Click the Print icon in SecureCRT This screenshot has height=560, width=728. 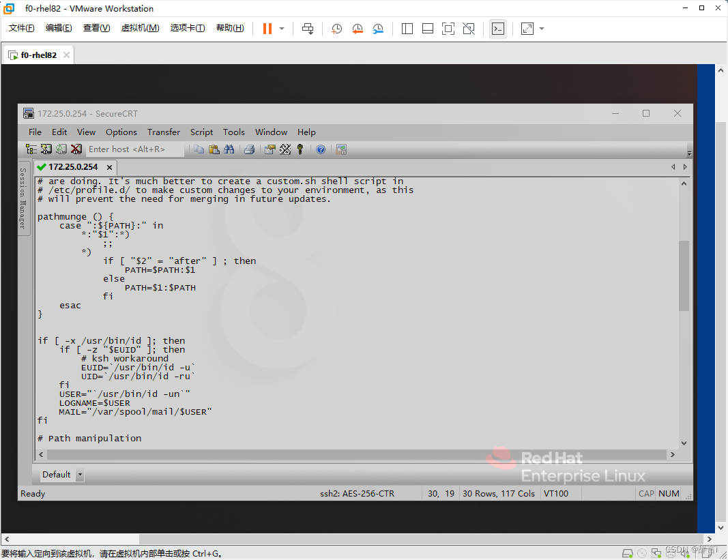tap(249, 149)
